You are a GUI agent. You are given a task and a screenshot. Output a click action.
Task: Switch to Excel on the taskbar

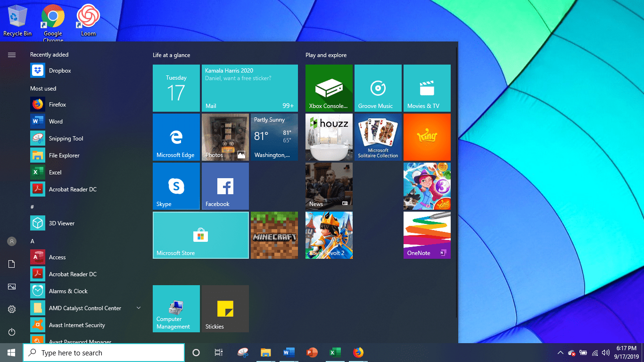pyautogui.click(x=335, y=353)
